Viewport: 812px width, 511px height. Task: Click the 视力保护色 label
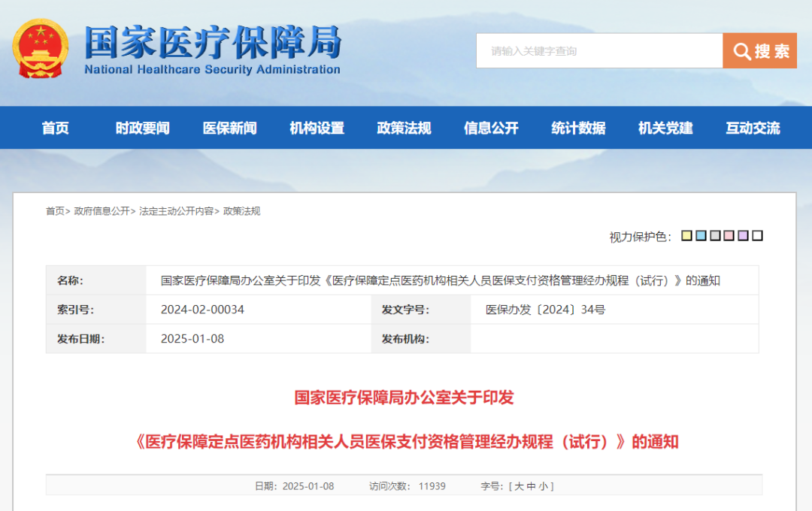641,237
